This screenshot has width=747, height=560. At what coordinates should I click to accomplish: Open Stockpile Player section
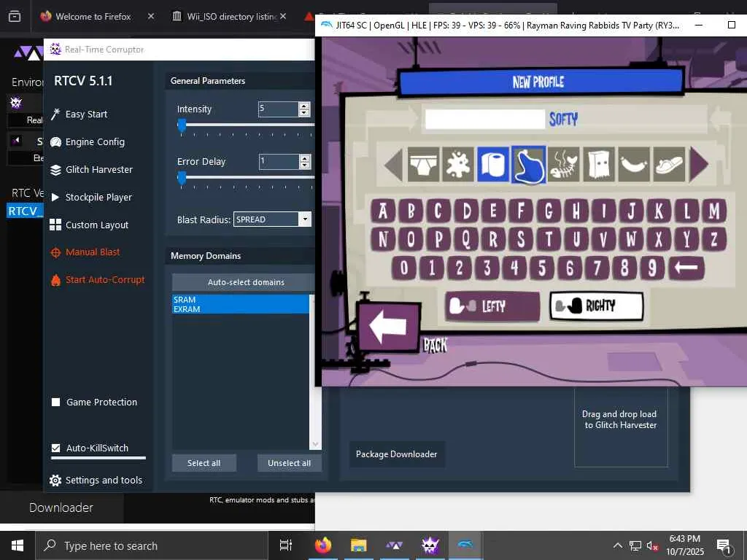click(x=91, y=197)
